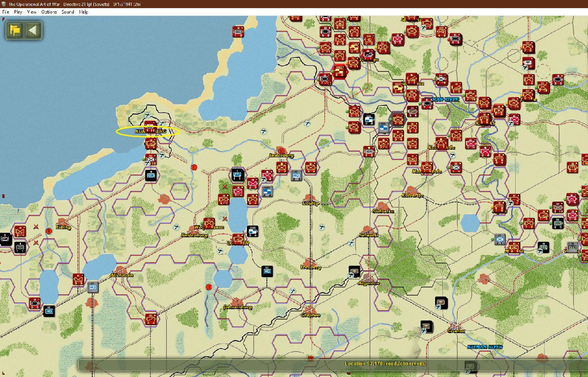Click the Kalvarija city hex
This screenshot has width=588, height=377.
[x=412, y=190]
